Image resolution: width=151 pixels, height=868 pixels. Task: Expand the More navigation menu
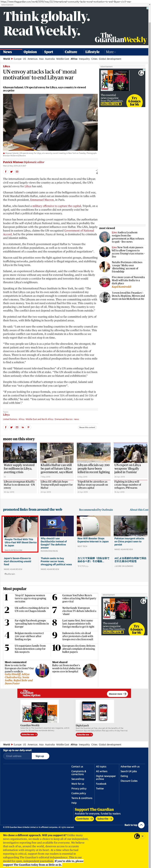(x=111, y=52)
